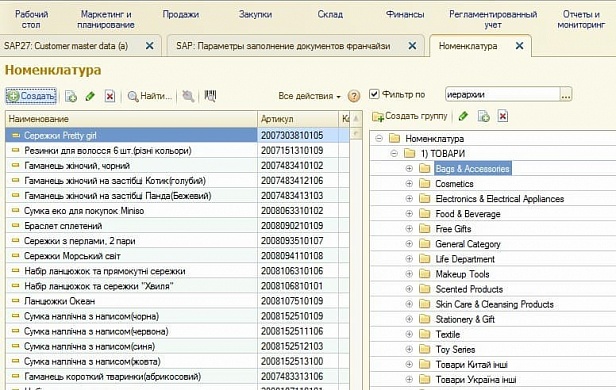Image resolution: width=616 pixels, height=390 pixels.
Task: Select the Товари Україна інші folder
Action: pyautogui.click(x=476, y=380)
